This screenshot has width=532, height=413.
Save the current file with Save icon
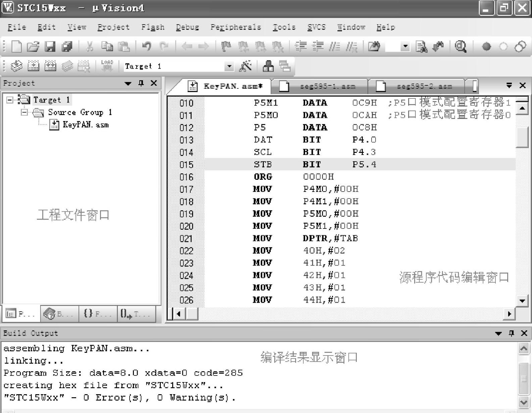(x=50, y=46)
